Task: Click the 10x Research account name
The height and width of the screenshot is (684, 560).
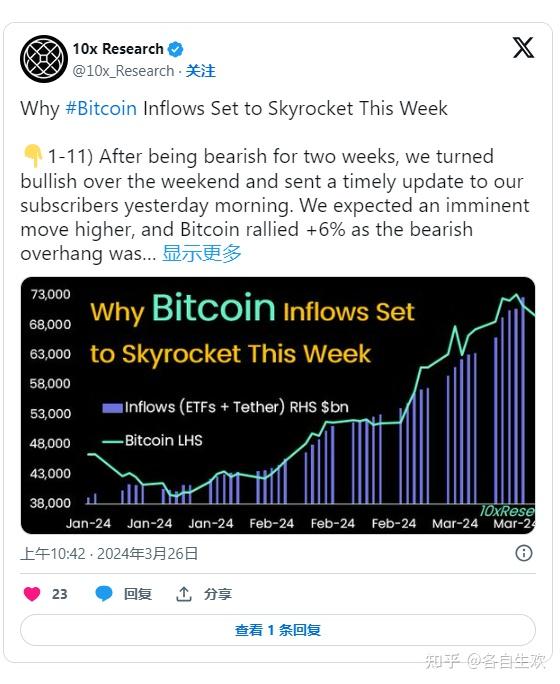Action: (118, 49)
